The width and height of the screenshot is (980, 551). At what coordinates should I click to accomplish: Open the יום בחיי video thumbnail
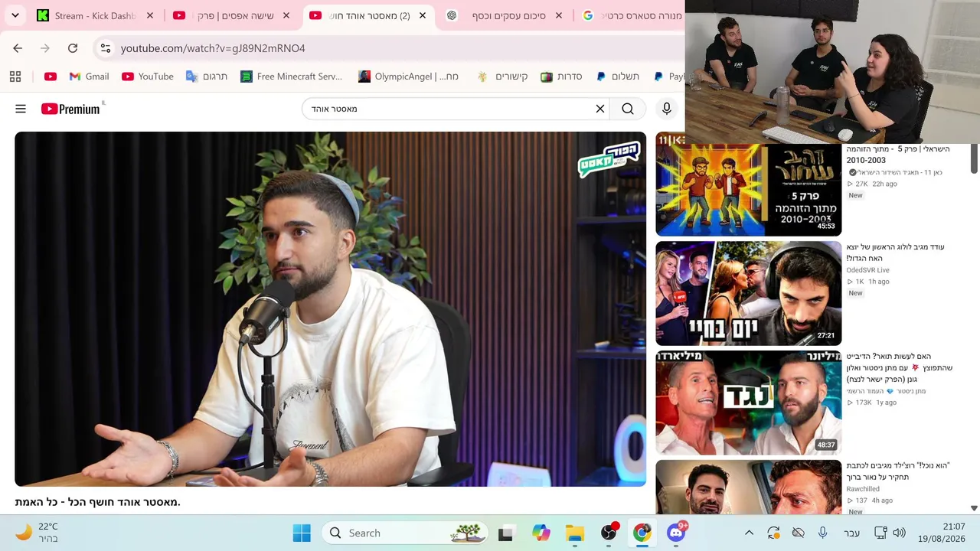pyautogui.click(x=748, y=293)
